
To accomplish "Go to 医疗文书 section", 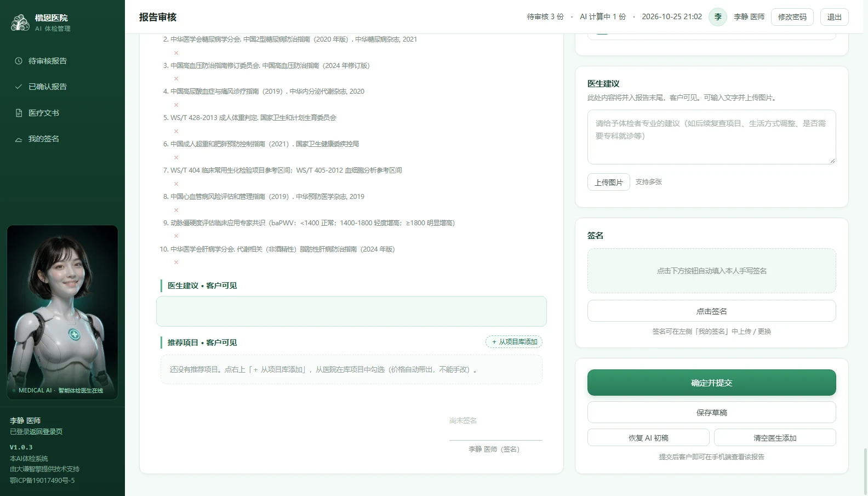I will point(62,113).
